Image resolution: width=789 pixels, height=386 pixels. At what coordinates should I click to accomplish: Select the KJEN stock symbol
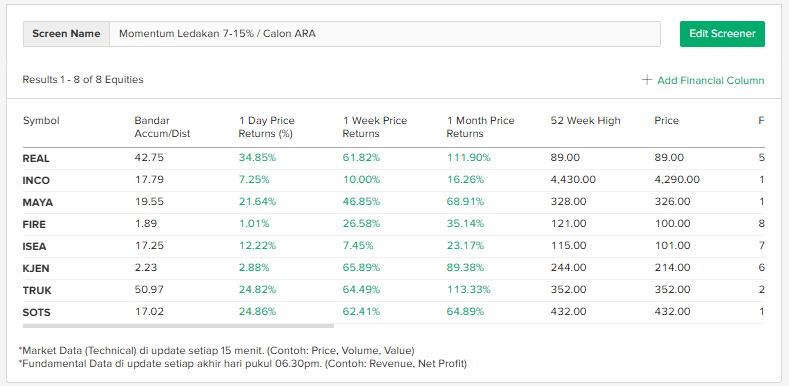click(x=36, y=268)
